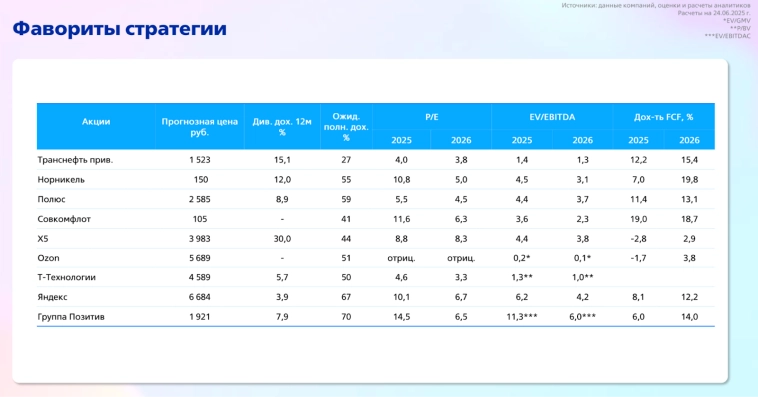Image resolution: width=758 pixels, height=397 pixels.
Task: Click the "Яндекс" row name
Action: (x=52, y=297)
